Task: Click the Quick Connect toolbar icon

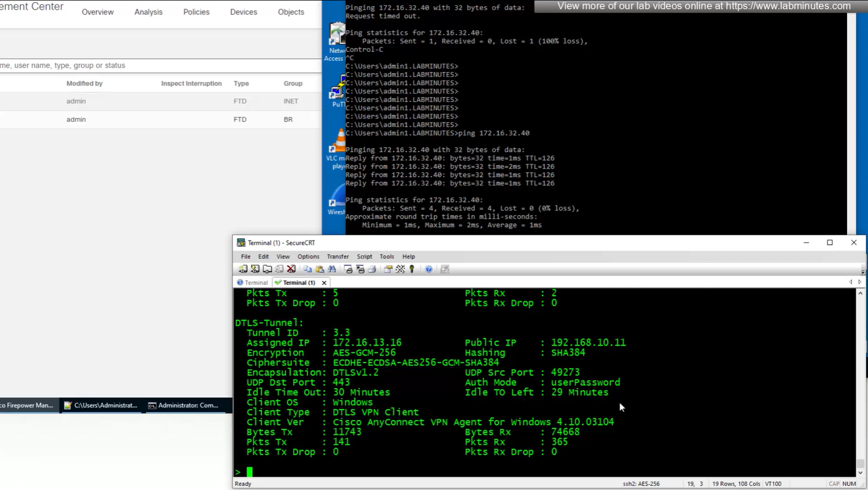Action: point(255,269)
